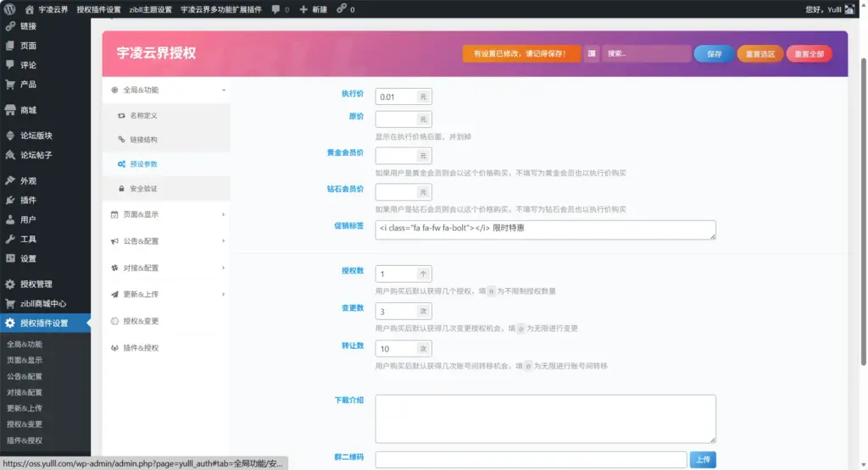Open 宇凌云界多功能扩展插件 in the admin bar
The image size is (868, 470).
point(221,9)
